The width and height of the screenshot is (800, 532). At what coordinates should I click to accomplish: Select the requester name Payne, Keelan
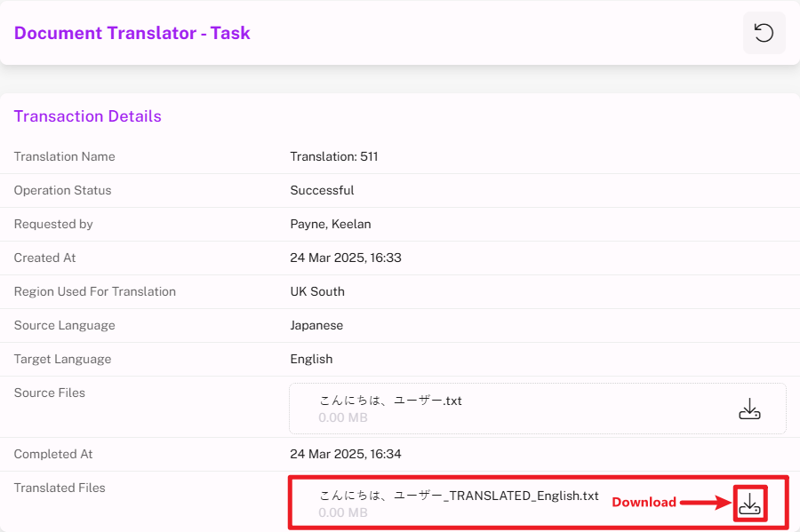tap(330, 224)
